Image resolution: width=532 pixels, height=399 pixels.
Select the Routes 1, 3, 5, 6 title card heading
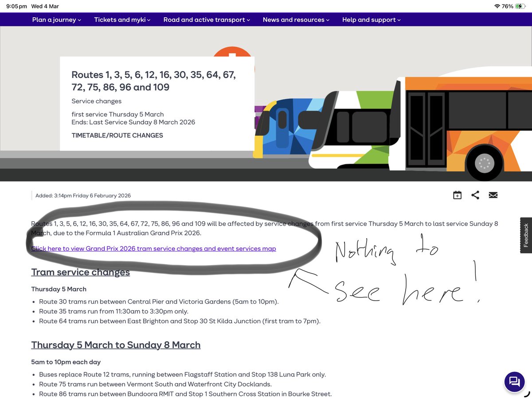pyautogui.click(x=154, y=81)
